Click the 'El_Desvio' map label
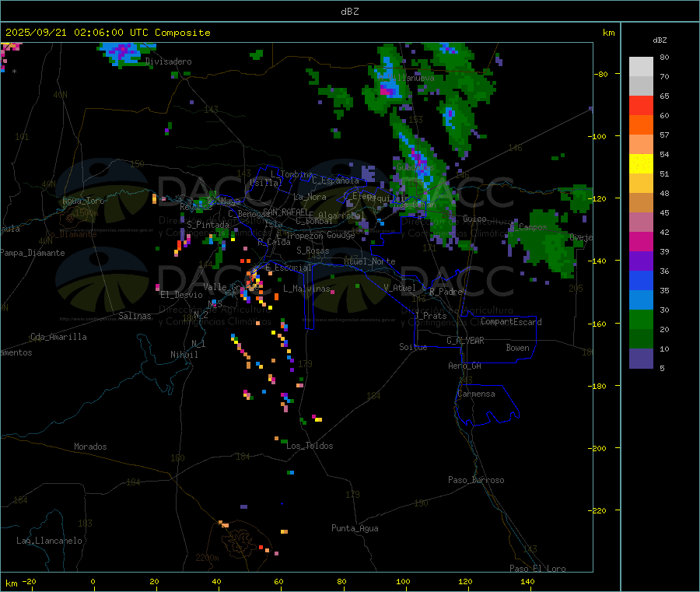The width and height of the screenshot is (700, 592). (182, 295)
